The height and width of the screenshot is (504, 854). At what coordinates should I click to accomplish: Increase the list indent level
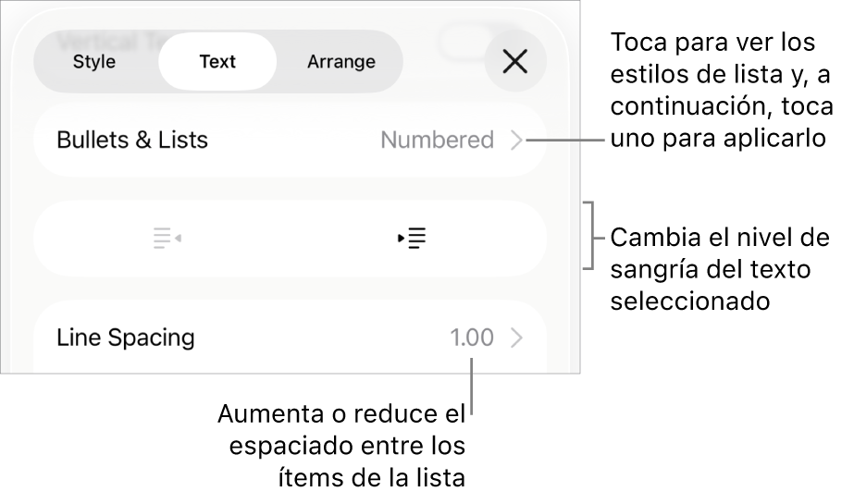(x=412, y=239)
